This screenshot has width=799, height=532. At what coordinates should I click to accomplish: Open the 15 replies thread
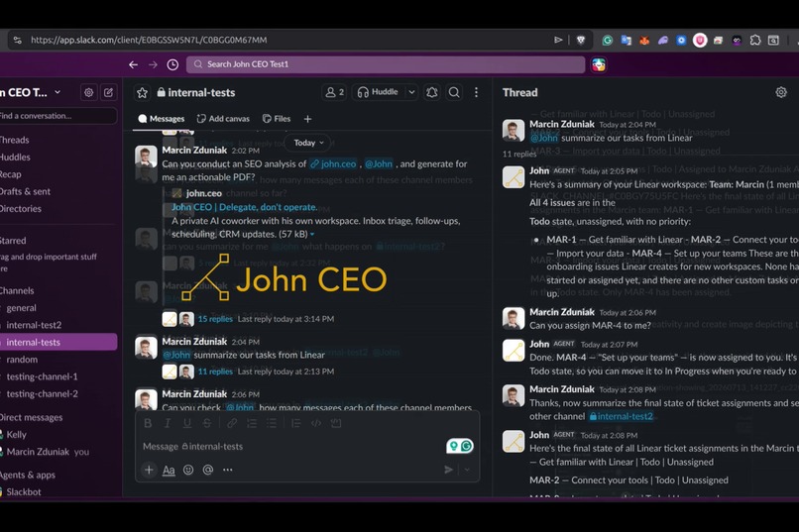pos(215,319)
